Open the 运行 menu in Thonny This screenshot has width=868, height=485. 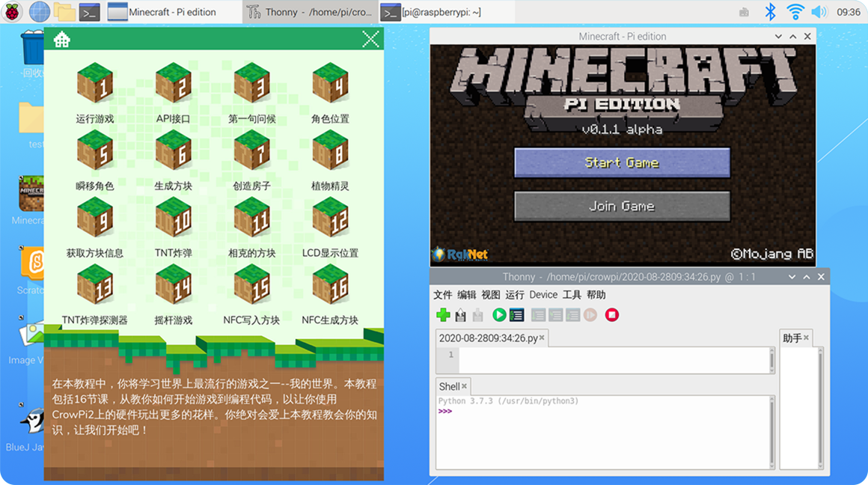point(514,295)
